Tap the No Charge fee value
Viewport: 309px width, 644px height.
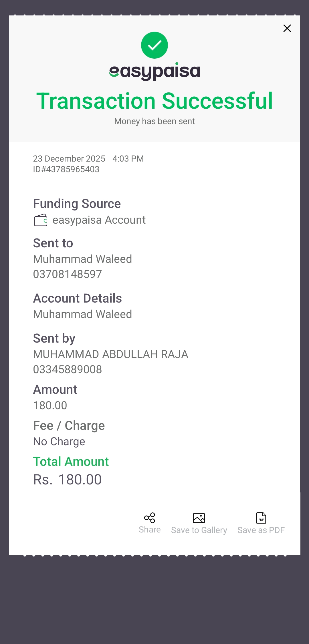pos(59,442)
